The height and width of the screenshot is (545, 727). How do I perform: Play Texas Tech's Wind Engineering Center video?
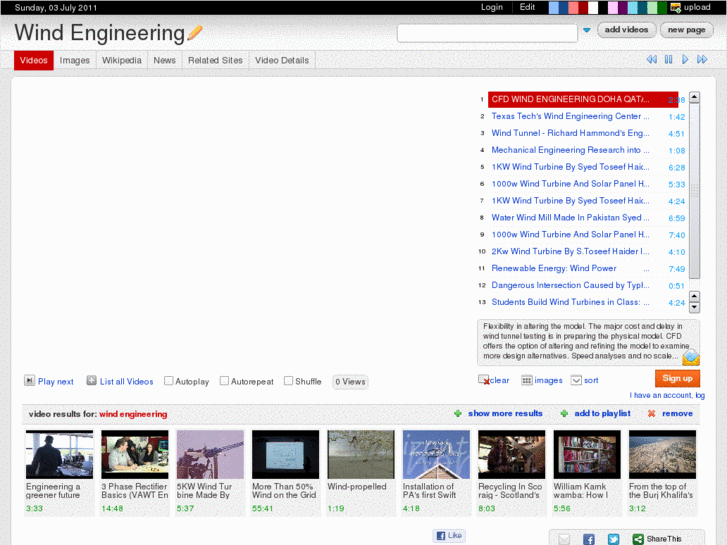[x=570, y=116]
